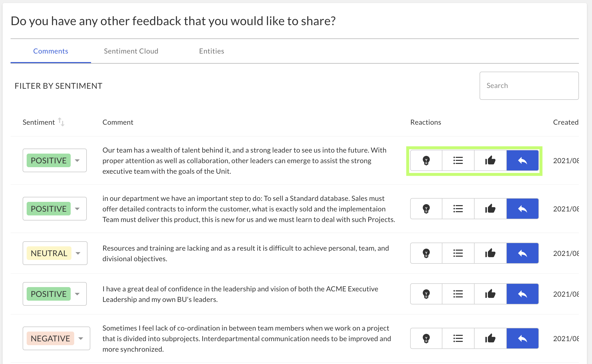Click list icon on the negative co-ordination comment
The width and height of the screenshot is (592, 364).
(458, 338)
